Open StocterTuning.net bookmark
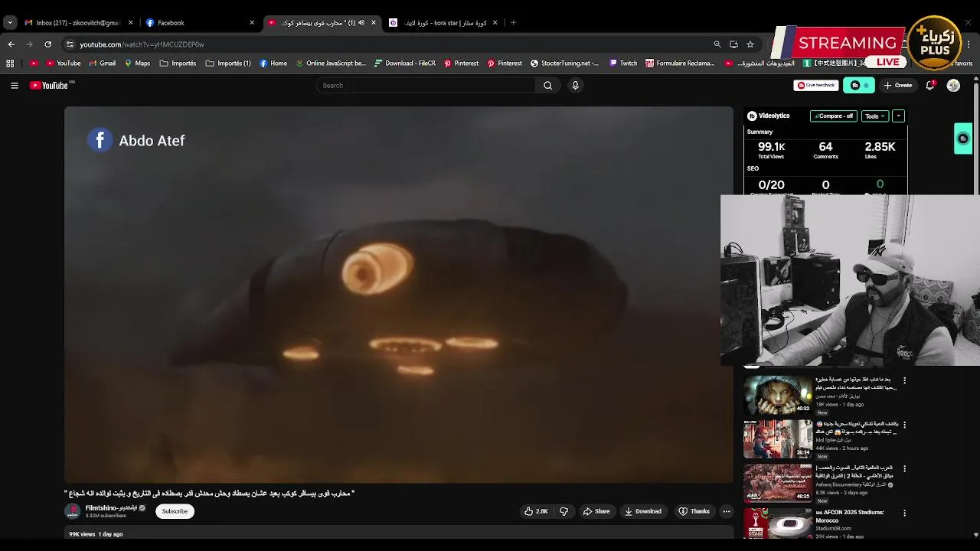 (564, 64)
